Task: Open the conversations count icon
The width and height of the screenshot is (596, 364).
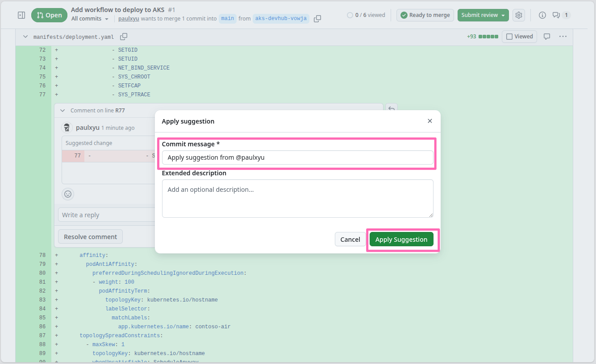Action: click(x=561, y=15)
